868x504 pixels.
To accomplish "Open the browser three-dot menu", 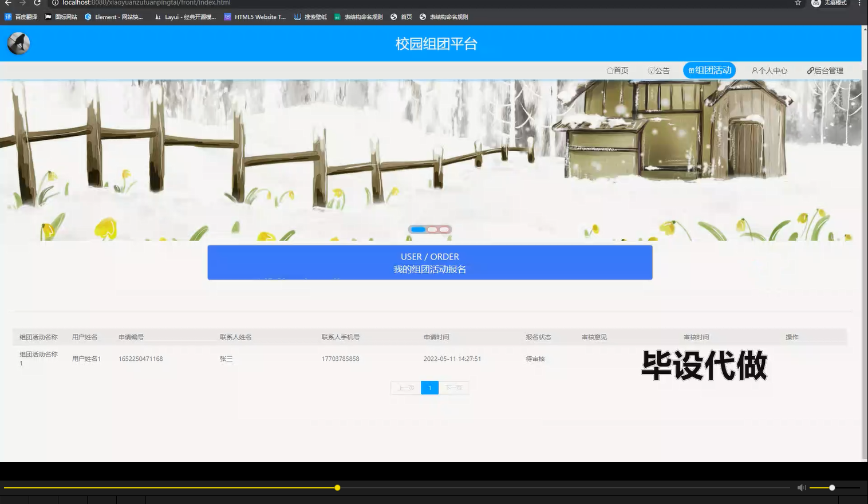I will pos(859,3).
